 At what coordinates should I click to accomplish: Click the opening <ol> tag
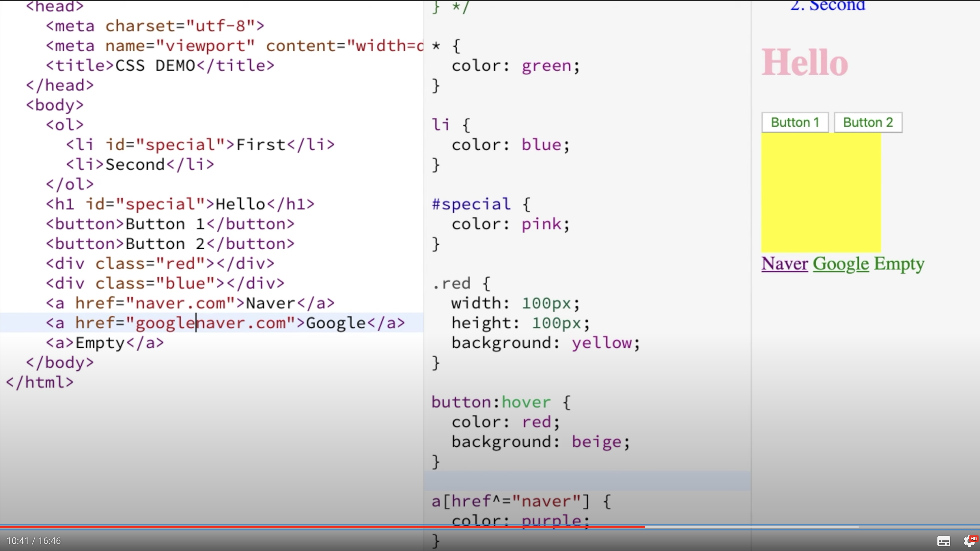(x=64, y=125)
